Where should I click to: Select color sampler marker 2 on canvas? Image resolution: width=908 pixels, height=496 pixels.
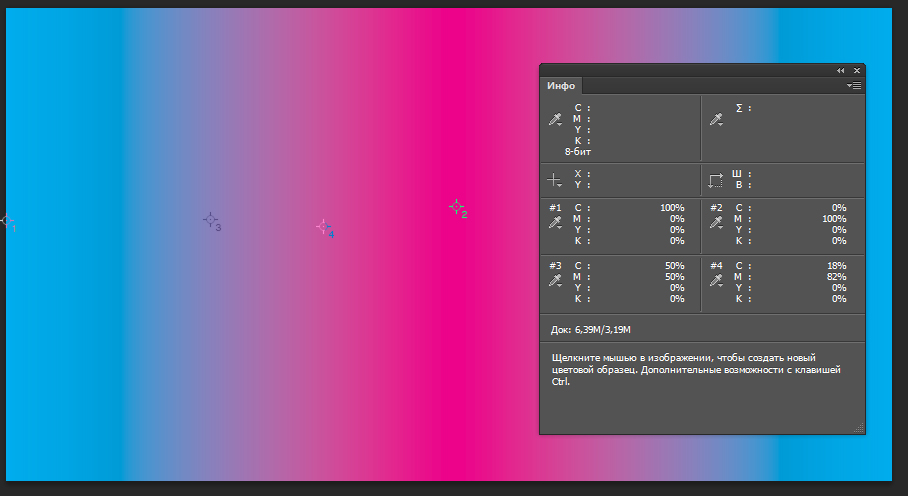[456, 207]
